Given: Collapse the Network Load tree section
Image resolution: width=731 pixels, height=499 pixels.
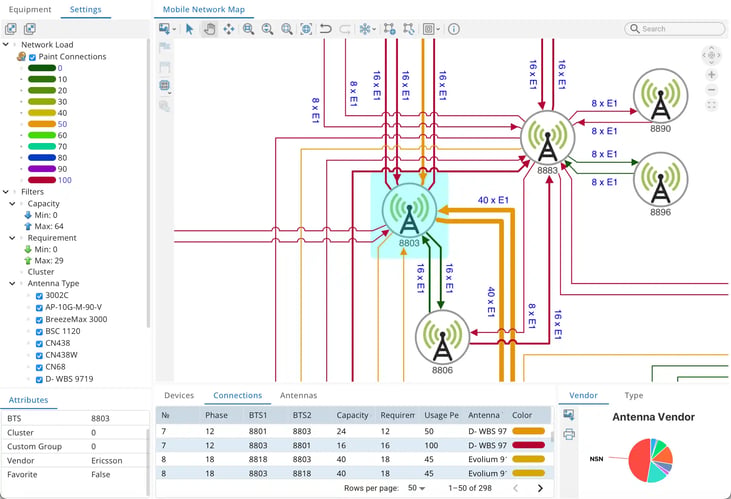Looking at the screenshot, I should (x=6, y=45).
